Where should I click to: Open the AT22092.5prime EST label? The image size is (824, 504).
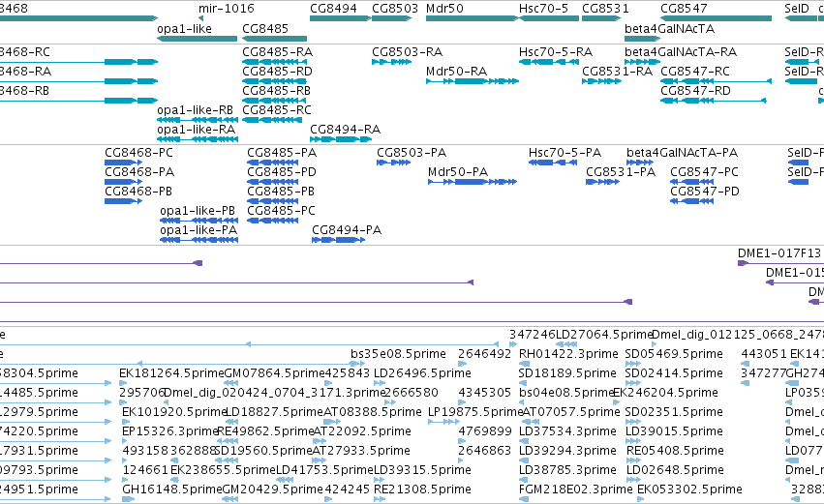362,431
